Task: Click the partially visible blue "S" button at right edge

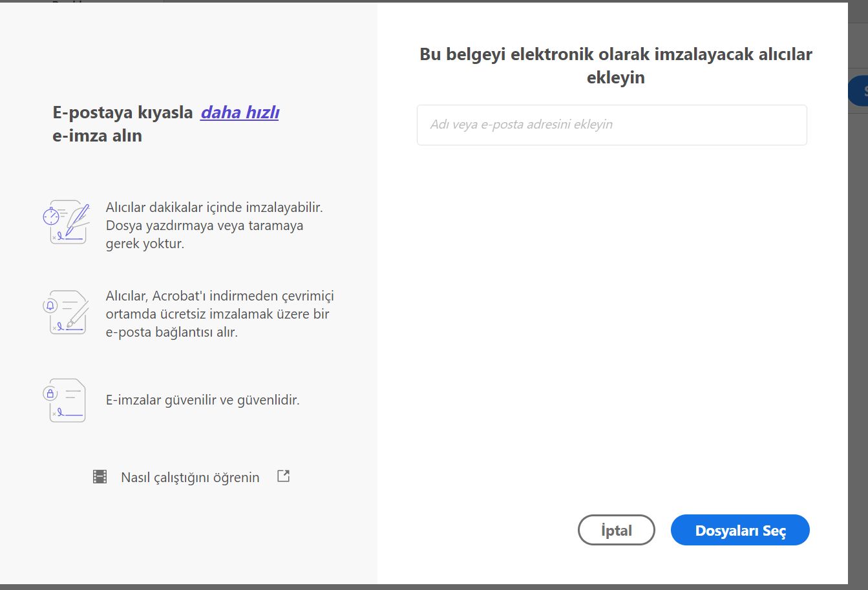Action: (x=862, y=90)
